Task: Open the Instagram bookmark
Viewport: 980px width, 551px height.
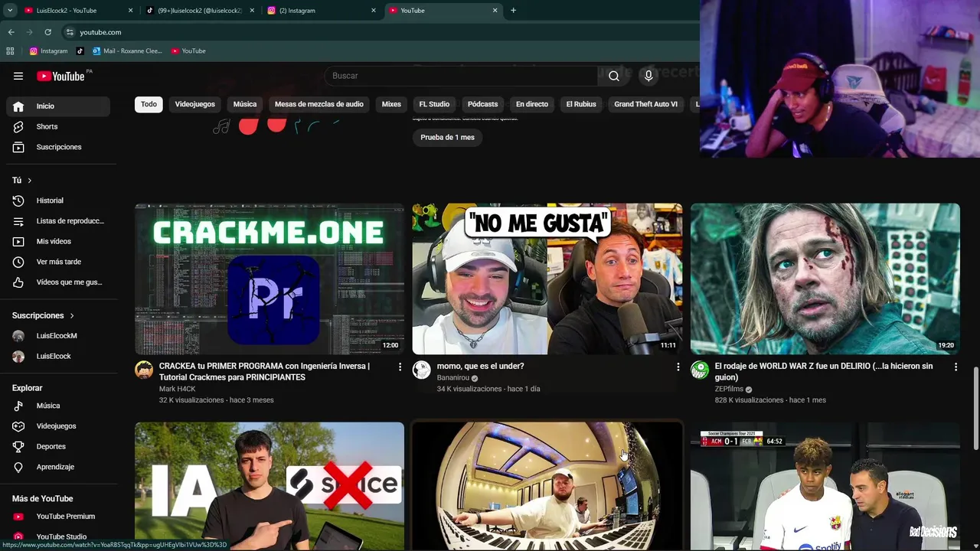Action: (x=48, y=51)
